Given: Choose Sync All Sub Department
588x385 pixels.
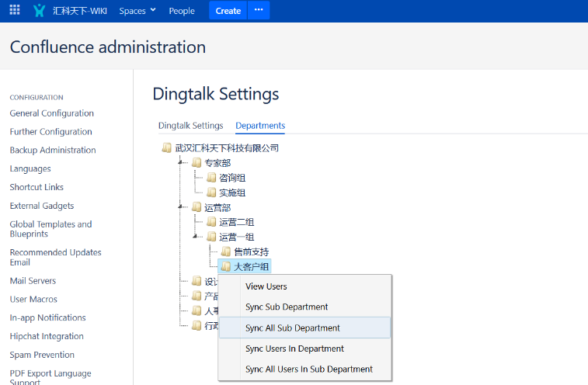Looking at the screenshot, I should click(293, 328).
